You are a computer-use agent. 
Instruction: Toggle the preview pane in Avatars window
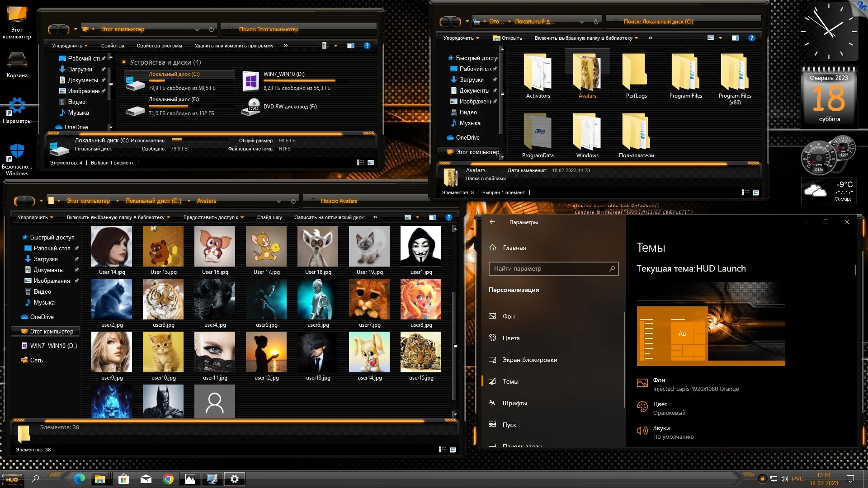tap(432, 217)
